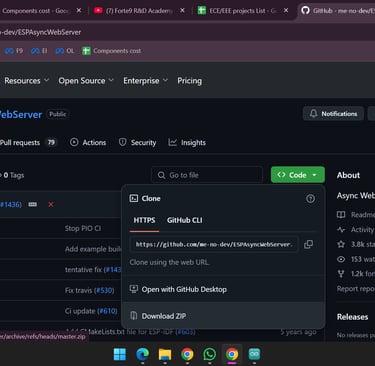Screen dimensions: 375x366
Task: Expand the Enterprise menu
Action: click(145, 81)
